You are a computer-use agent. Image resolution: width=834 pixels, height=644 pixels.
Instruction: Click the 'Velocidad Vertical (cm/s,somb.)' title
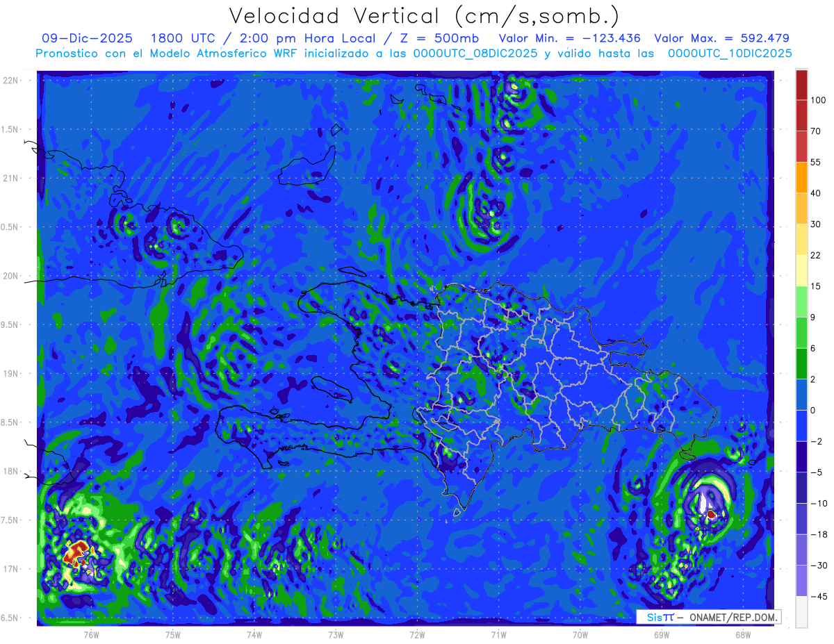click(x=424, y=16)
